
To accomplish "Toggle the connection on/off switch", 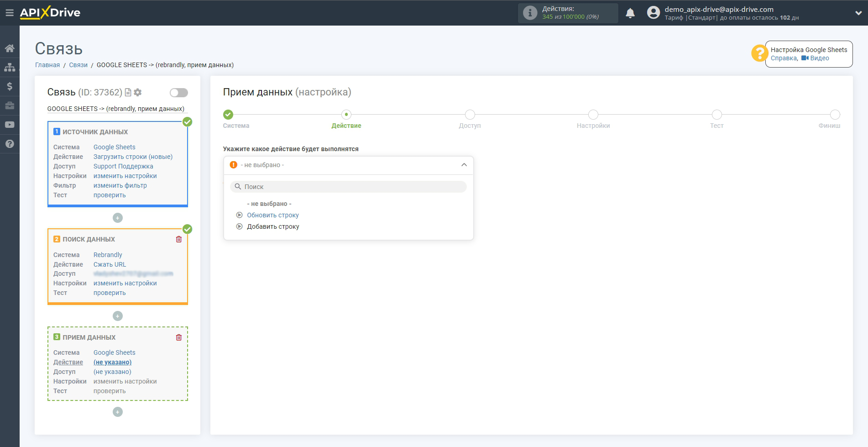I will [179, 93].
